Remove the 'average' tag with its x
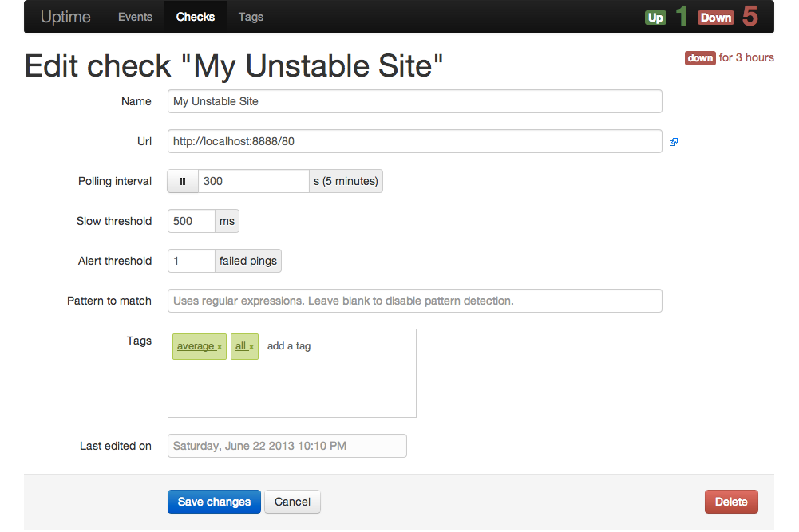The image size is (799, 532). pos(220,347)
